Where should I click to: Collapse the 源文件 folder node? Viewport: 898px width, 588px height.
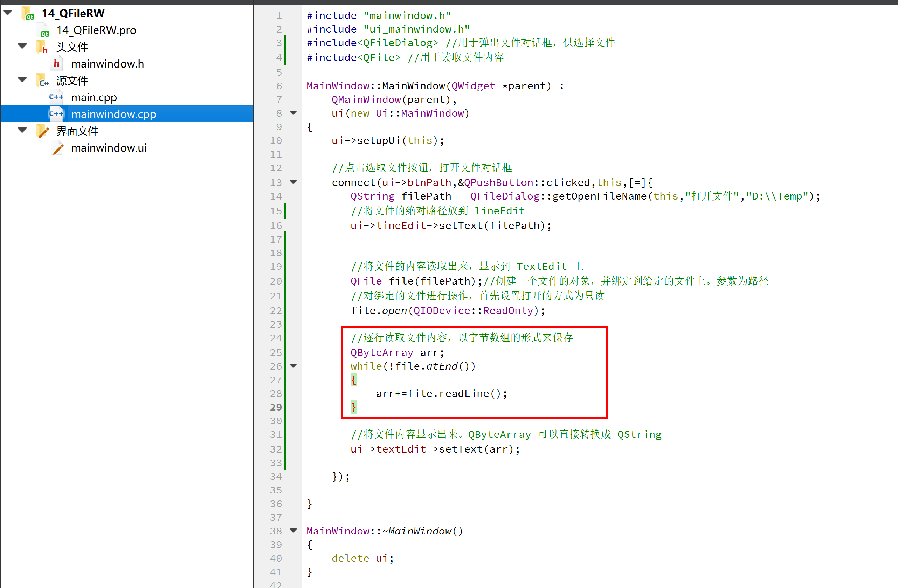click(x=22, y=80)
